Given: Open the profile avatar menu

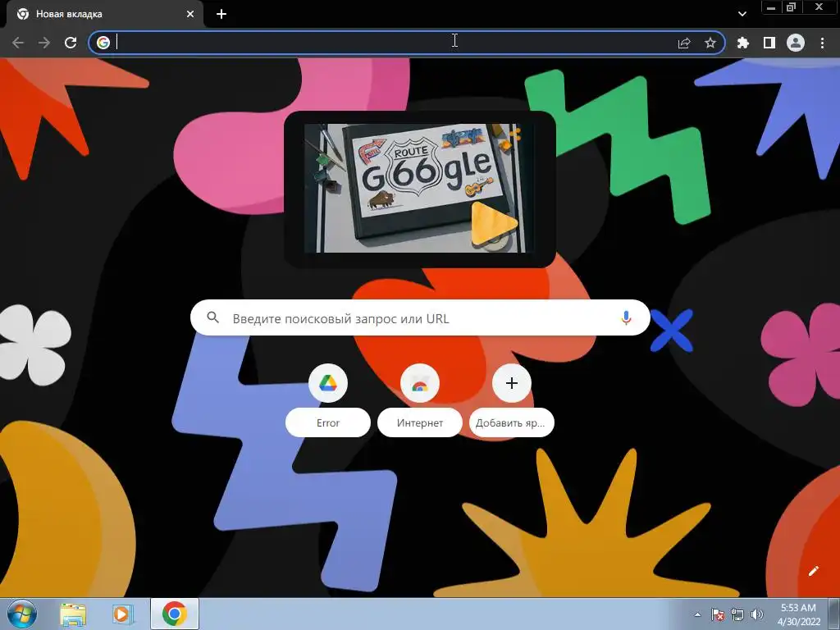Looking at the screenshot, I should tap(796, 43).
